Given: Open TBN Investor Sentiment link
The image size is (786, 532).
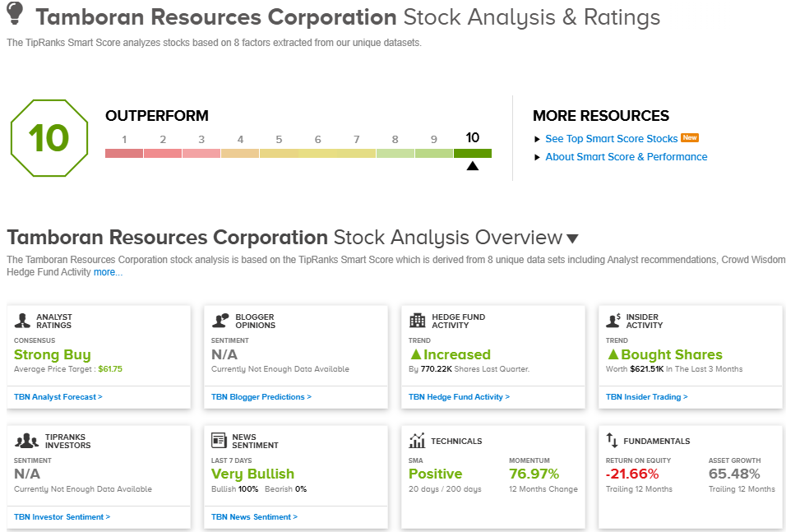Looking at the screenshot, I should pos(62,516).
